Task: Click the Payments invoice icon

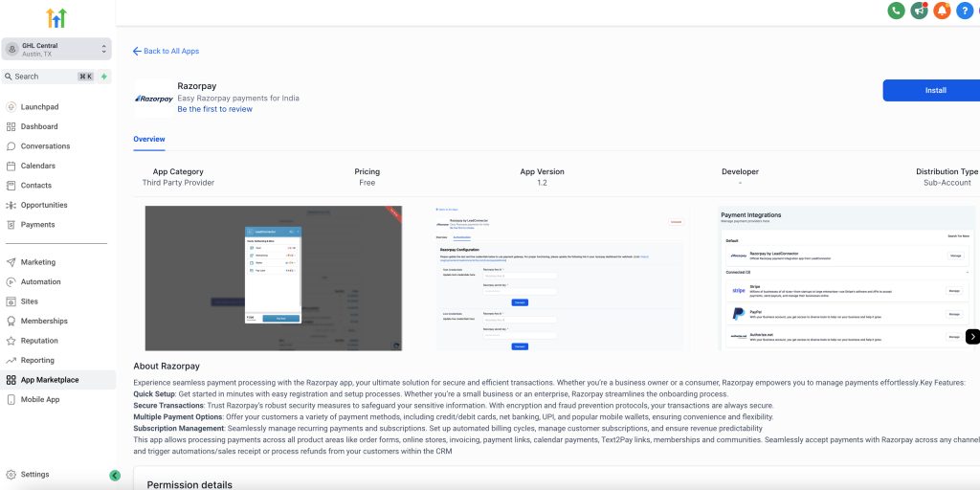Action: tap(11, 224)
